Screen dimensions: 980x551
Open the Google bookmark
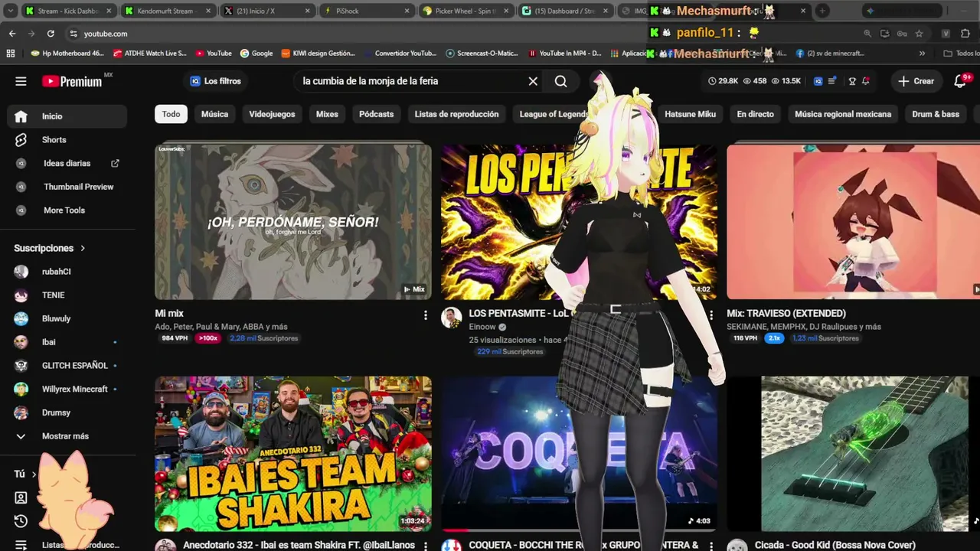coord(256,54)
